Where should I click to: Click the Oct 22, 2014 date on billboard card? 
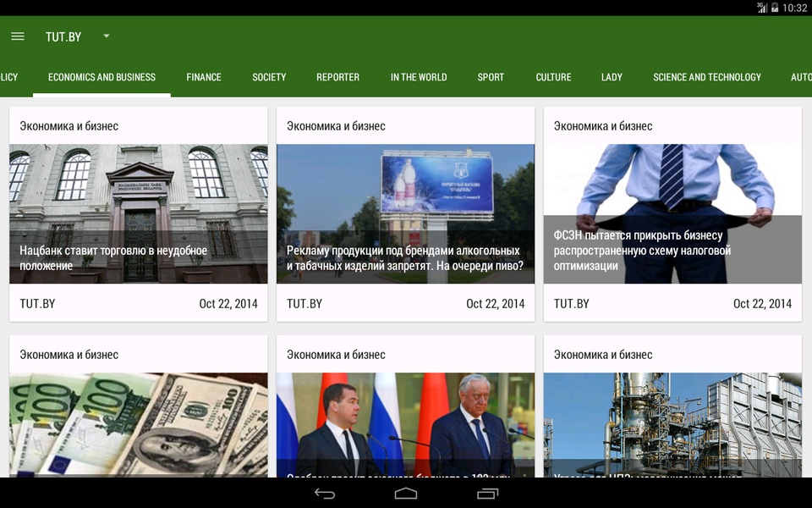click(x=496, y=304)
